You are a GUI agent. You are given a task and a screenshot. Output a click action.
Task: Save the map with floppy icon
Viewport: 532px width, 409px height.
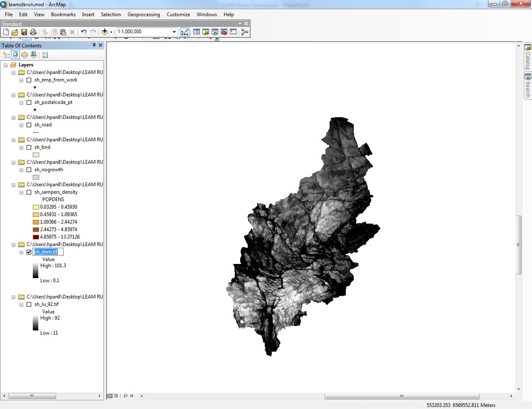click(24, 32)
